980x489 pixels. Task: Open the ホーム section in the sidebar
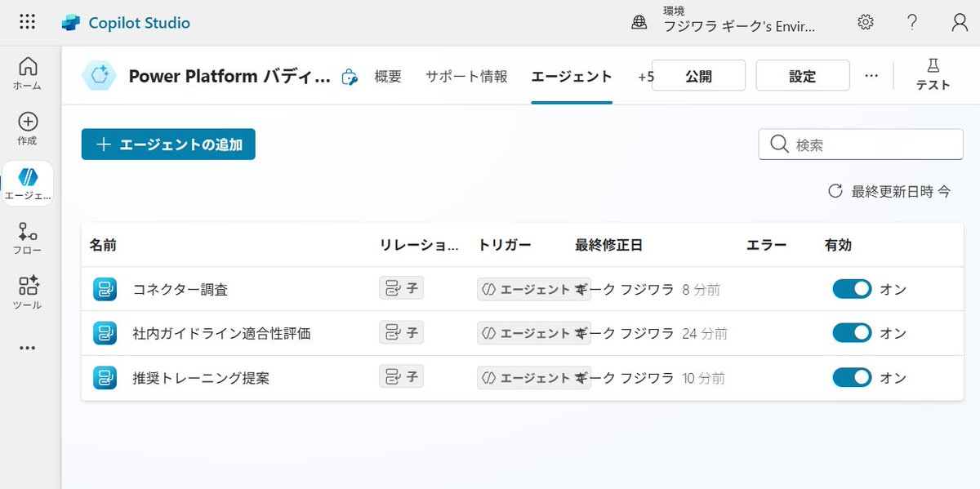27,73
